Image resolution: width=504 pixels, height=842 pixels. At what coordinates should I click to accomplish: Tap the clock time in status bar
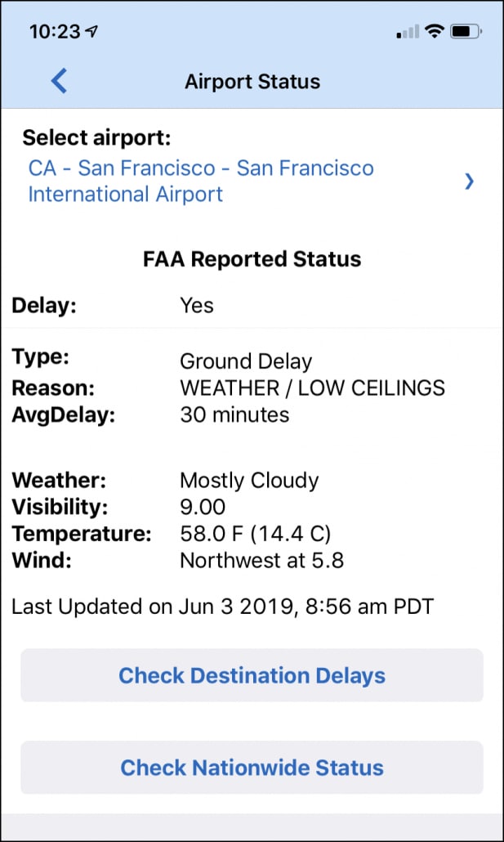tap(54, 32)
